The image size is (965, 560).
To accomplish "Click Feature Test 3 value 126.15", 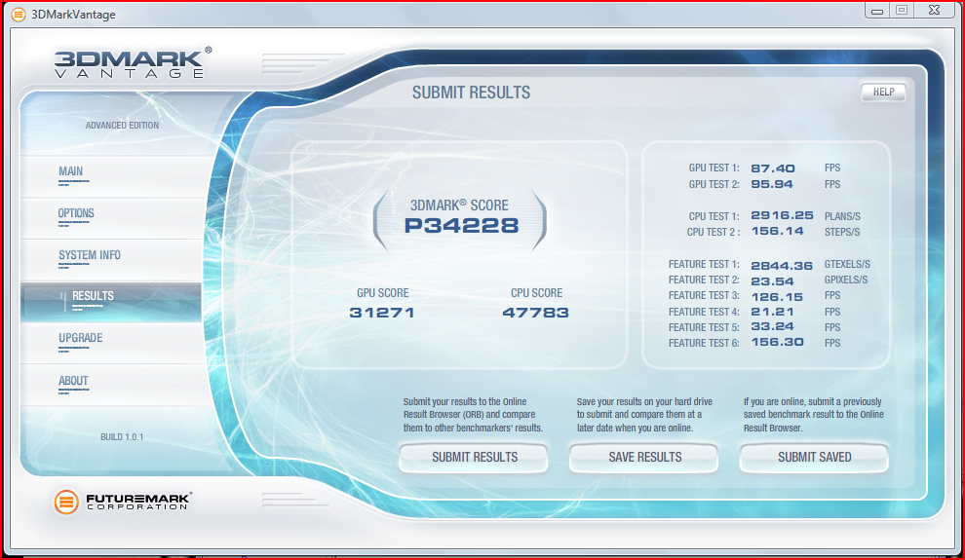I will (x=777, y=297).
